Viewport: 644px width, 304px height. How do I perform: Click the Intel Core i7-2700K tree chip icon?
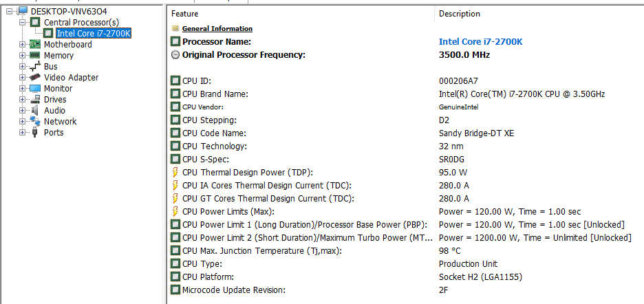pos(48,33)
